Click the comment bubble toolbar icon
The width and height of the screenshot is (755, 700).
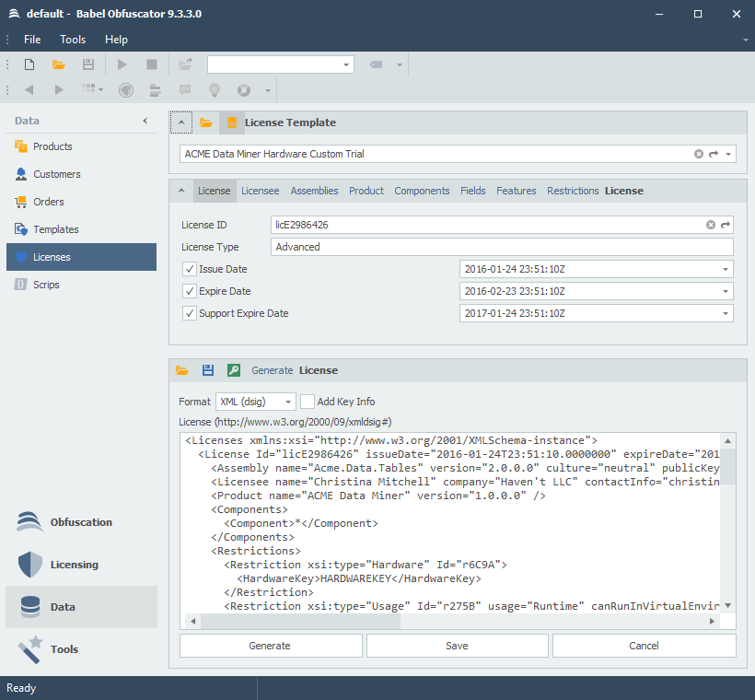(185, 89)
